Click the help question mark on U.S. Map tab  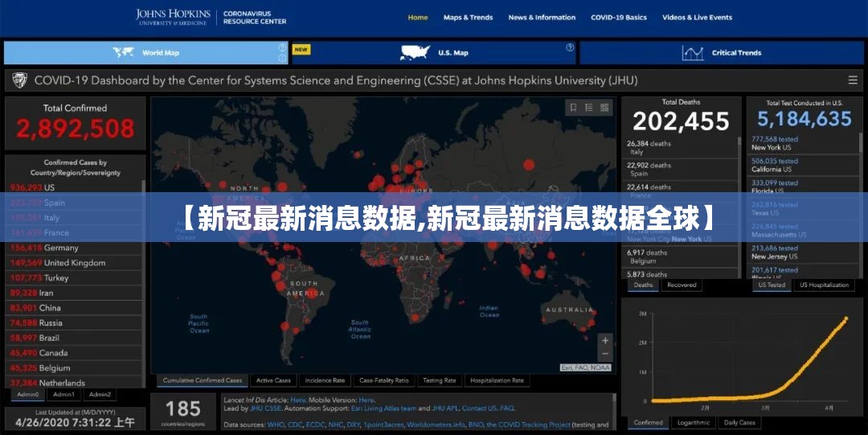[570, 47]
